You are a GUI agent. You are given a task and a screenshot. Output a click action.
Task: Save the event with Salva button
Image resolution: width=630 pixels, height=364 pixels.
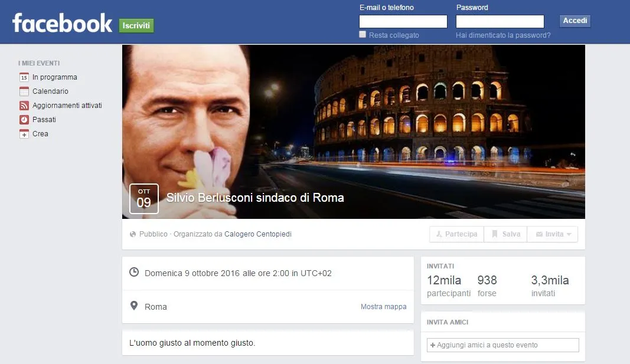[x=505, y=234]
